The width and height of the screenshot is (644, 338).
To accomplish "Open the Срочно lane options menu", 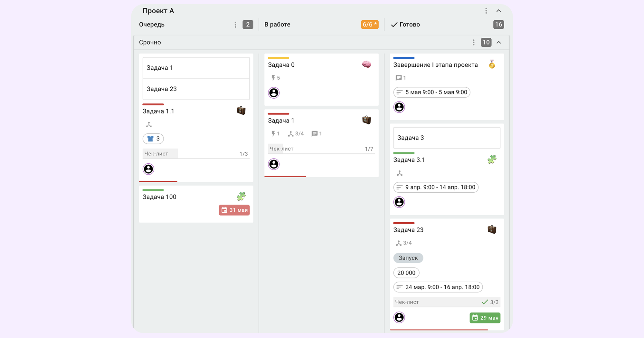I will [x=474, y=43].
